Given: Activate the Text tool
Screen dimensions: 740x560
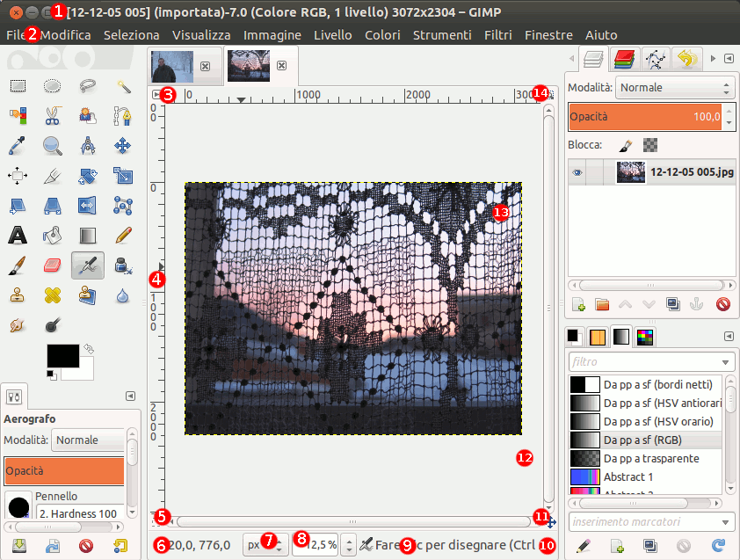Looking at the screenshot, I should coord(18,235).
